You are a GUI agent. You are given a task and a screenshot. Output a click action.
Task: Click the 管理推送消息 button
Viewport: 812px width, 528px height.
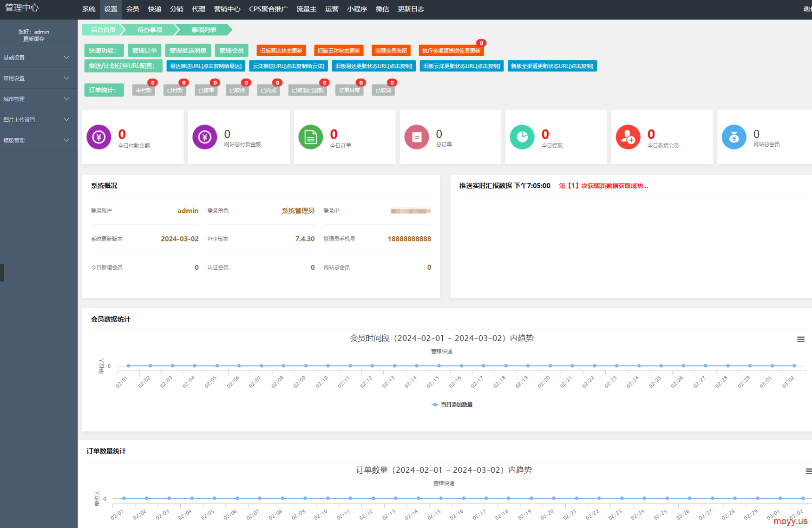click(188, 51)
